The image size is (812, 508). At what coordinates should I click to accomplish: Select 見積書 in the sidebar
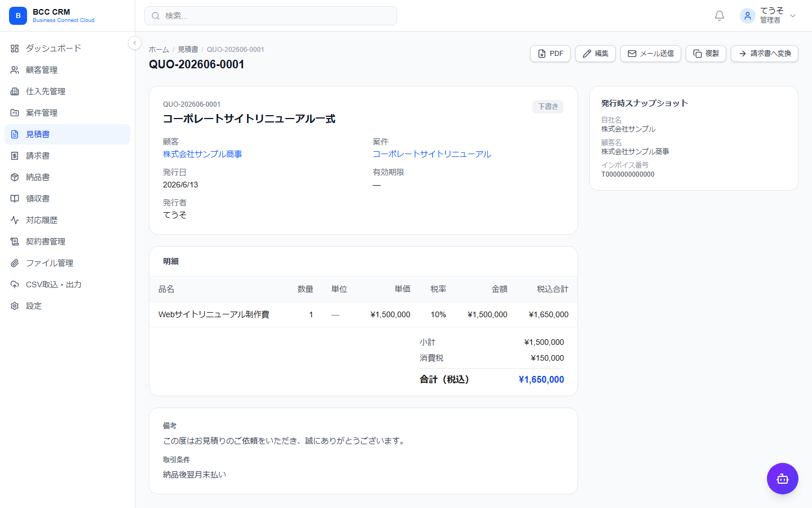67,134
